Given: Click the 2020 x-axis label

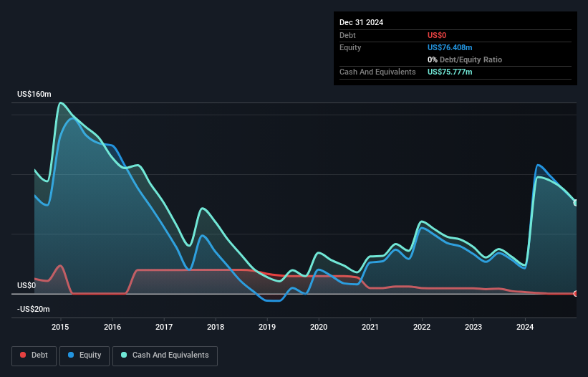Looking at the screenshot, I should (319, 327).
